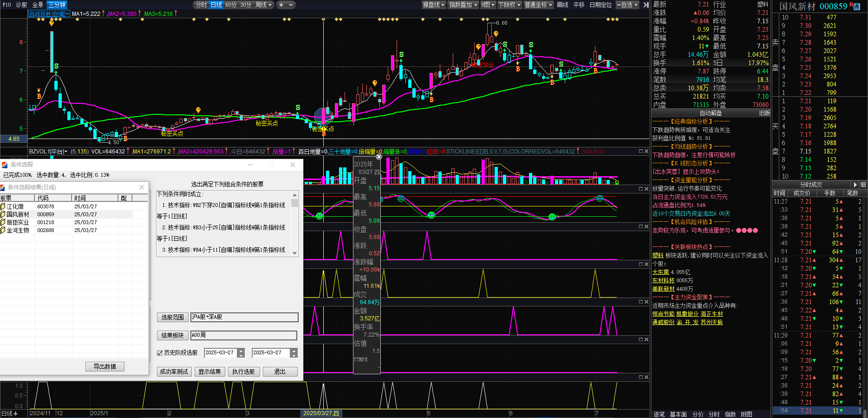Toggle the 历史阶段选股 checkbox

160,353
